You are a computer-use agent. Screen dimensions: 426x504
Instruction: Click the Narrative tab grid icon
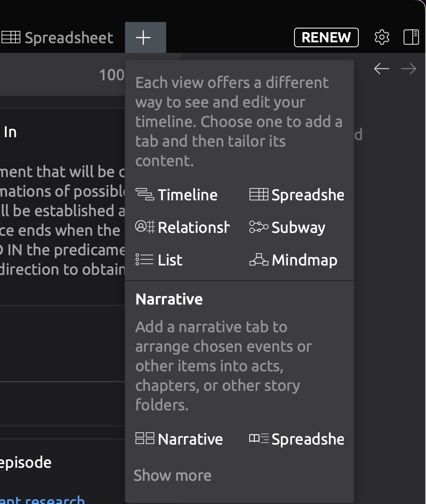(145, 438)
